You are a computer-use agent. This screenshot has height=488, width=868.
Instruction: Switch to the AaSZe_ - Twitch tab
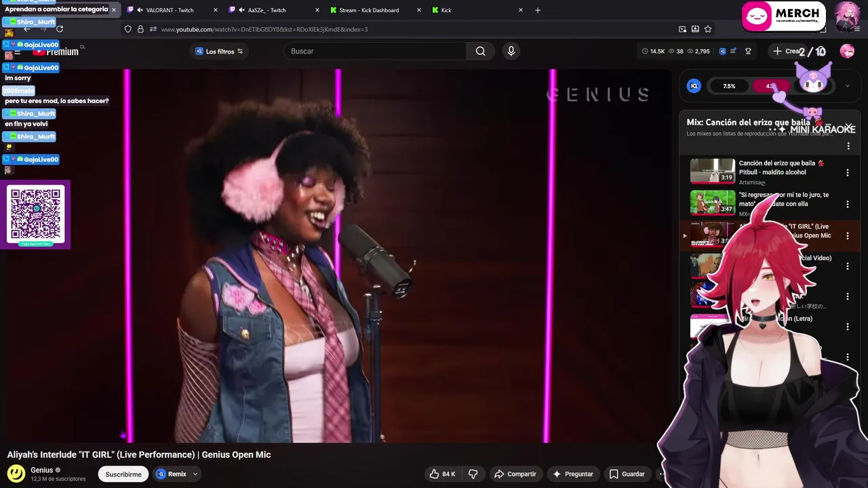pos(274,10)
